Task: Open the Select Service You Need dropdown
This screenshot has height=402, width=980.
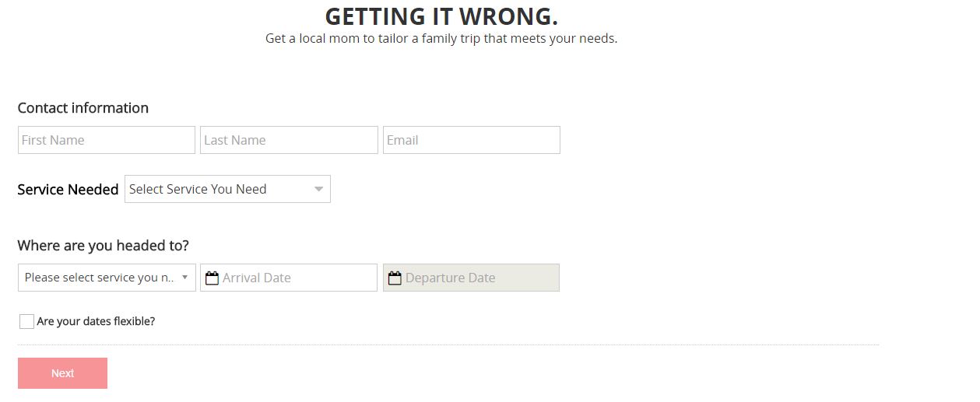Action: click(218, 190)
